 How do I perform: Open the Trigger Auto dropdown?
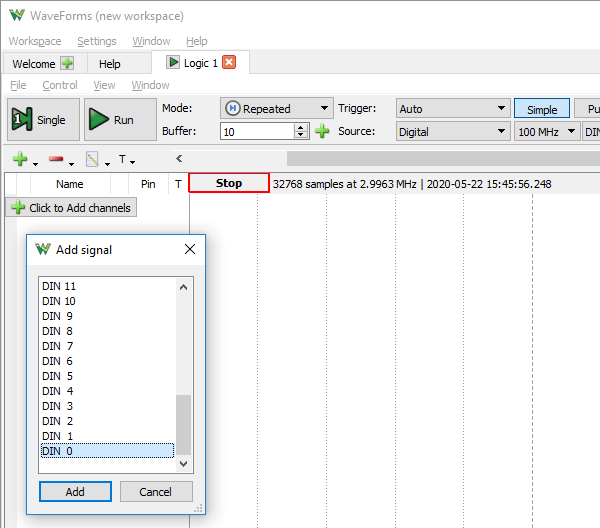[453, 109]
